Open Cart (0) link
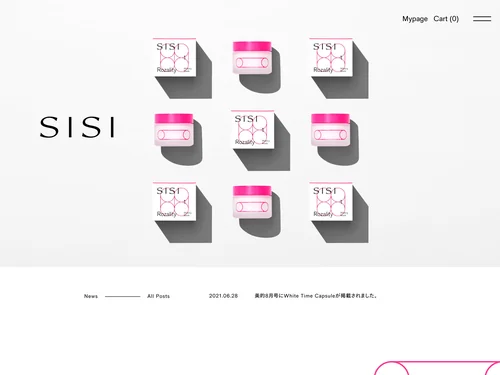Viewport: 500px width, 375px height. pyautogui.click(x=446, y=19)
